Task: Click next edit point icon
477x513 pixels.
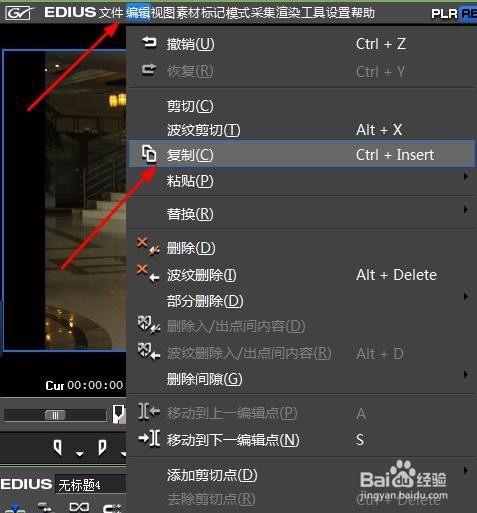Action: coord(149,438)
